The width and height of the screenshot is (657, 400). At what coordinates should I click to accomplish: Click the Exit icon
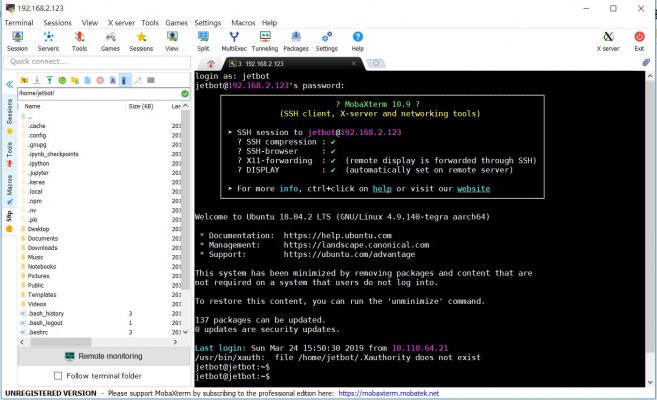[639, 40]
